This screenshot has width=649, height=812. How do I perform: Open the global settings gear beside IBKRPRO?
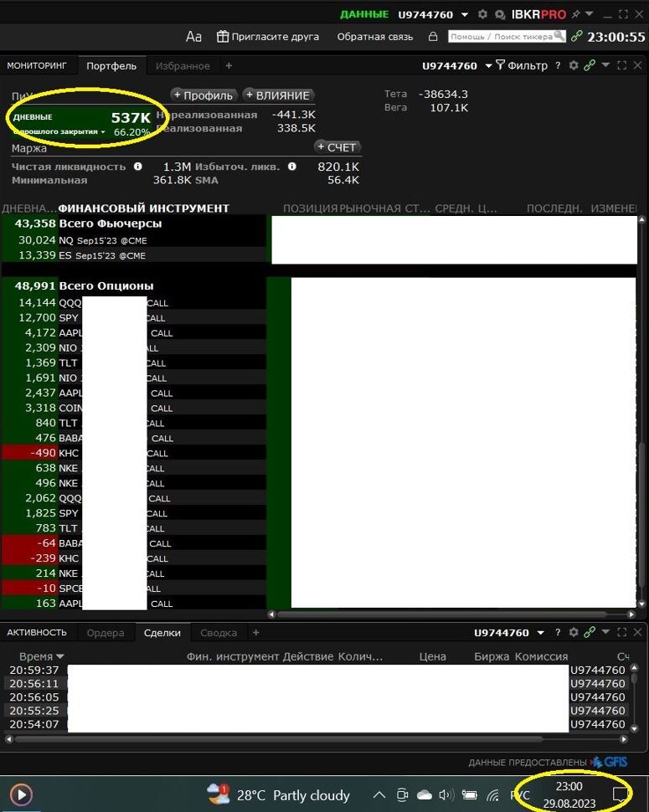click(x=482, y=14)
